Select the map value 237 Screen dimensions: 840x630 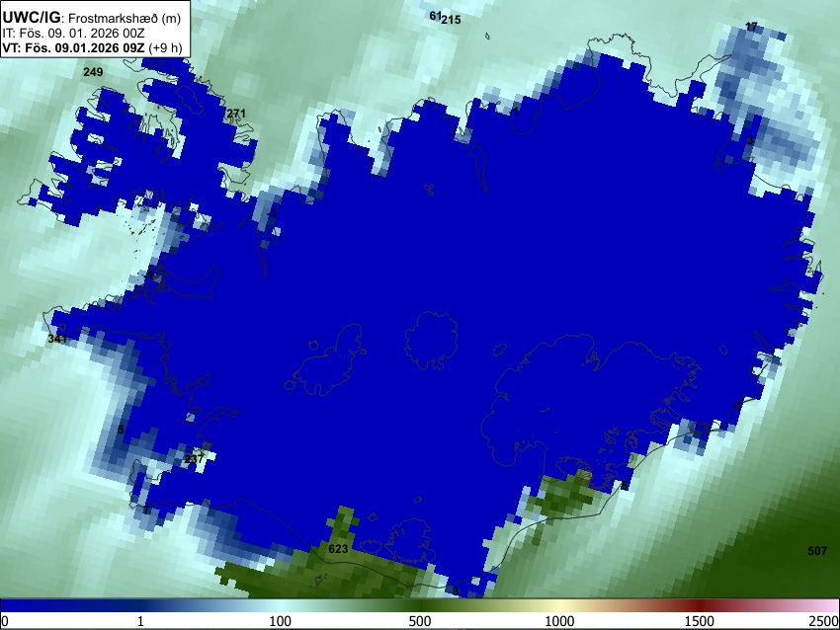click(194, 459)
